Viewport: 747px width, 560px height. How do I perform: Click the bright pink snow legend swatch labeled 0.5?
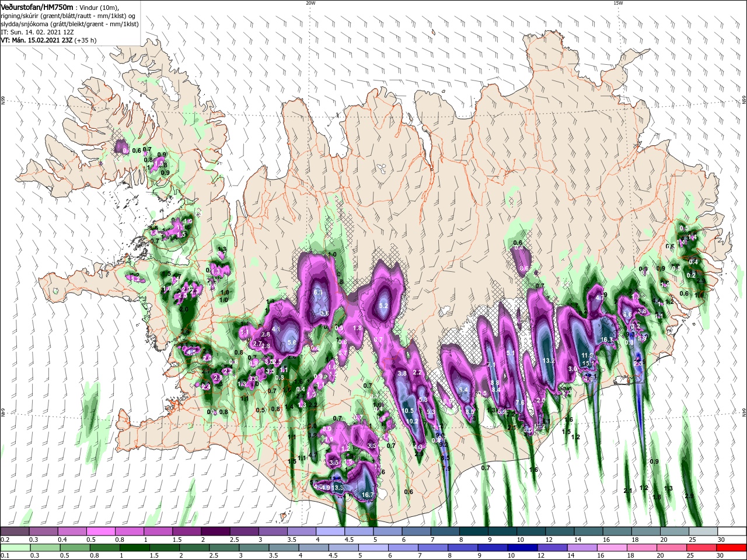100,531
